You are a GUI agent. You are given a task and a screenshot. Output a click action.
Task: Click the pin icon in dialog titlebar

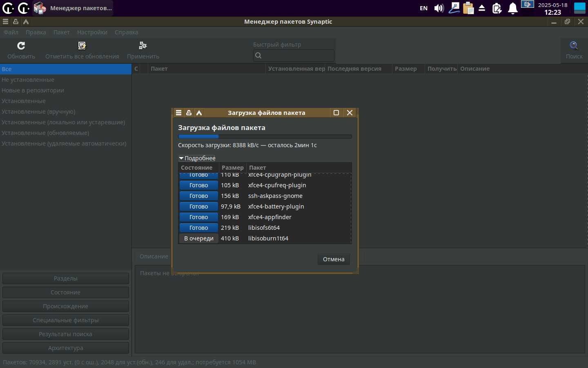pos(189,113)
